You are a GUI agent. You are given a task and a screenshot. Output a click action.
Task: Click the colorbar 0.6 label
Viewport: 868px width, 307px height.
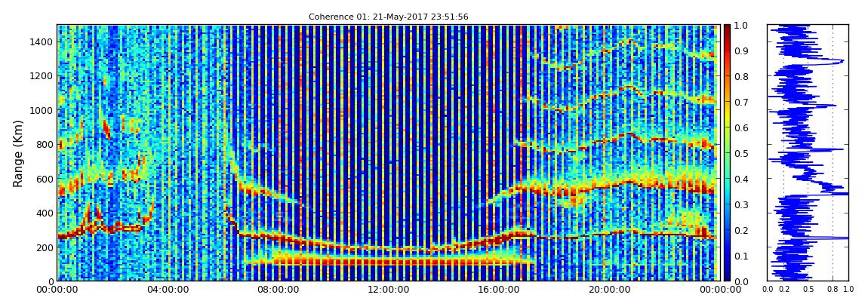pyautogui.click(x=743, y=127)
